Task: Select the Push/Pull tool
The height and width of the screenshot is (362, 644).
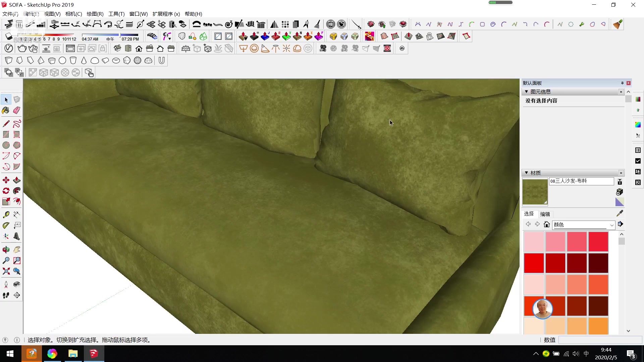Action: 16,180
